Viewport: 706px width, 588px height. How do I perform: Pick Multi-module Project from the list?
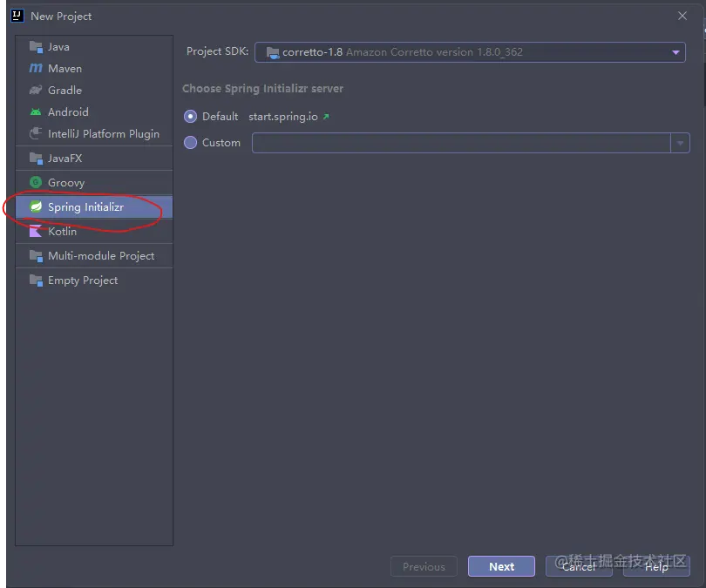tap(94, 256)
